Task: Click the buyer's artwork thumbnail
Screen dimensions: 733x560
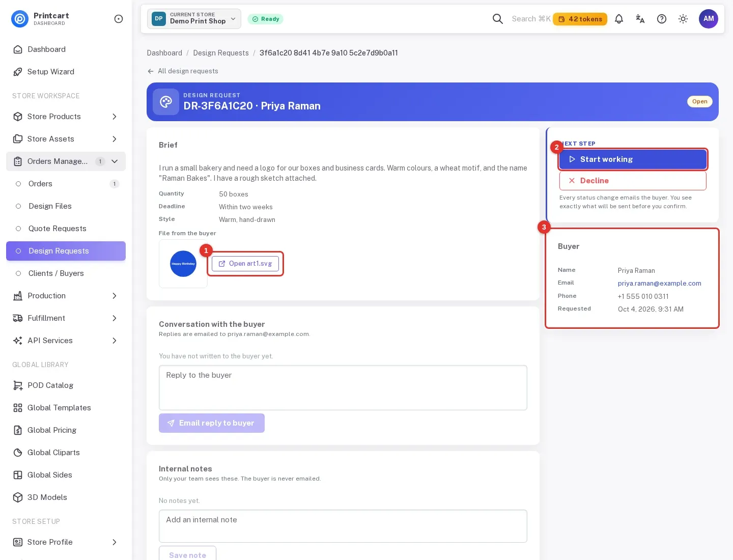Action: [x=183, y=264]
